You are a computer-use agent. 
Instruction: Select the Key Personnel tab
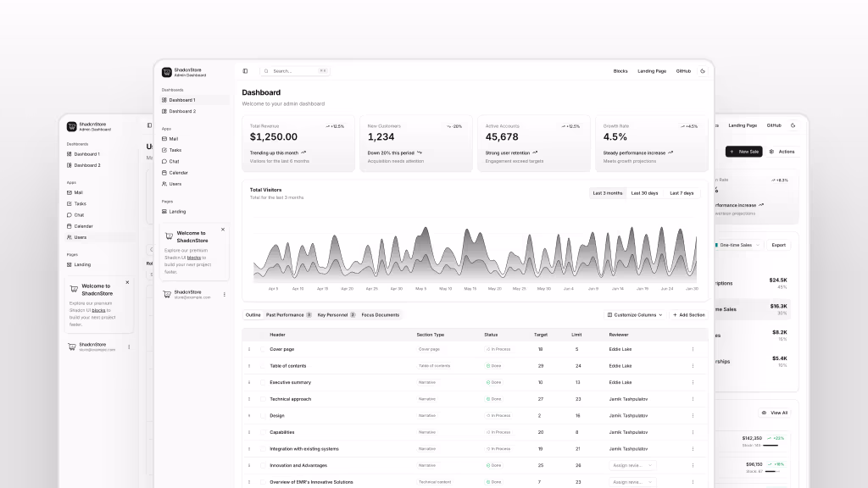tap(336, 315)
